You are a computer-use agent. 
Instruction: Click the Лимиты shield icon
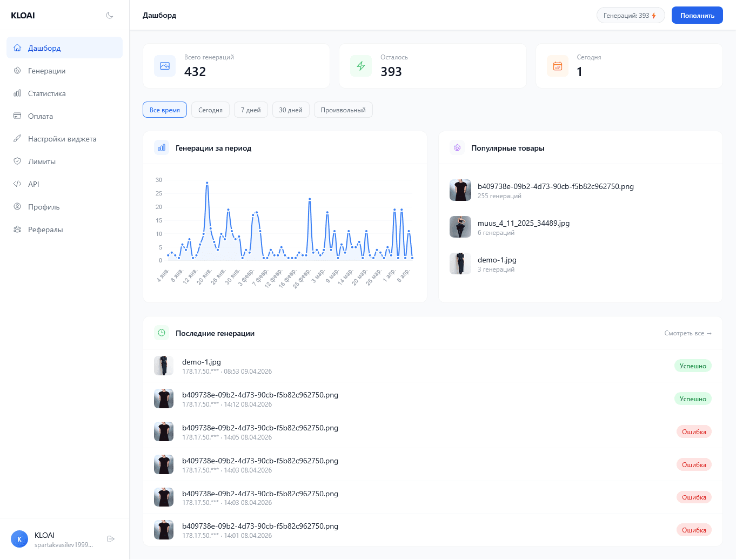pos(17,161)
